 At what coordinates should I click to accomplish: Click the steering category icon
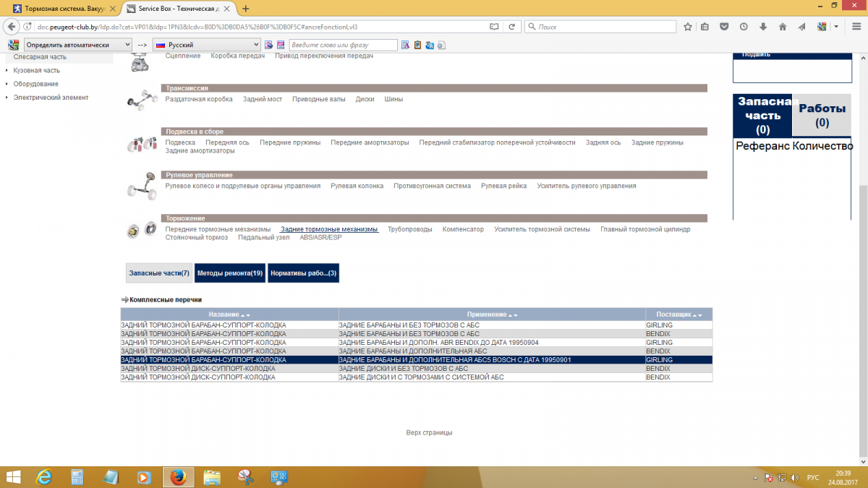pos(141,185)
